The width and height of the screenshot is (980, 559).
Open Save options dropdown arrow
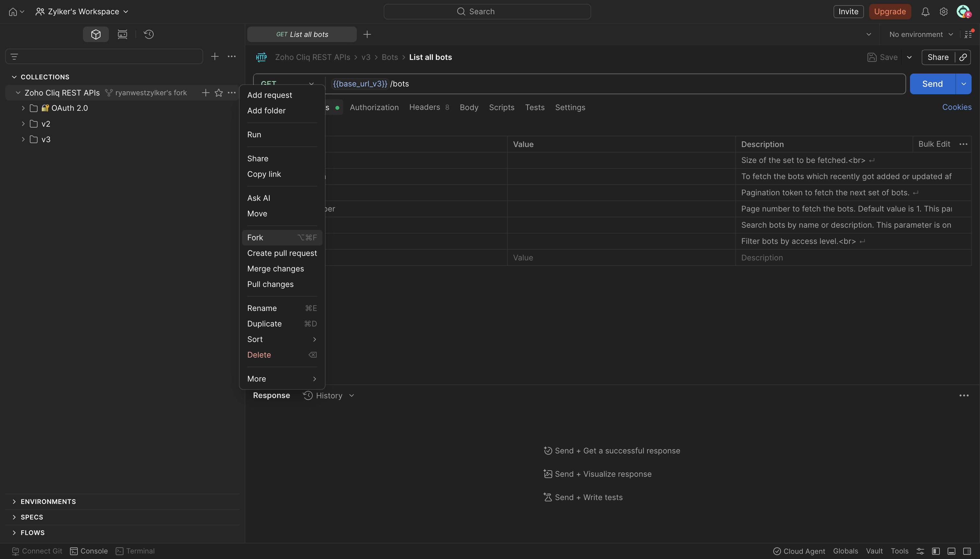click(909, 57)
